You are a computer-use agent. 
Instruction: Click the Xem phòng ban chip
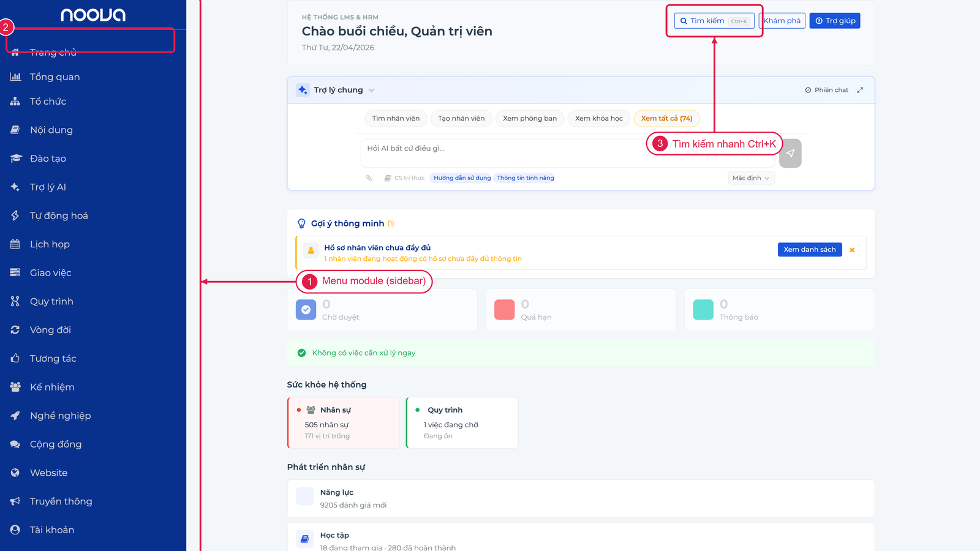coord(530,118)
